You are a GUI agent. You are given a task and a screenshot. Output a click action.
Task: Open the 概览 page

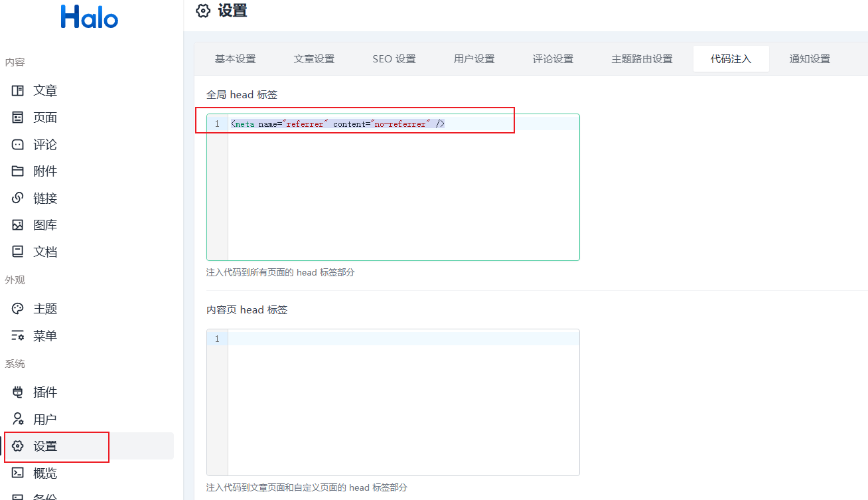tap(45, 473)
